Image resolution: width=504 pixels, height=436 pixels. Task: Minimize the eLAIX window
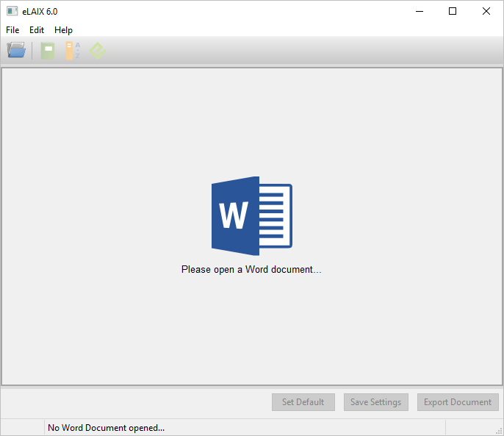point(420,11)
